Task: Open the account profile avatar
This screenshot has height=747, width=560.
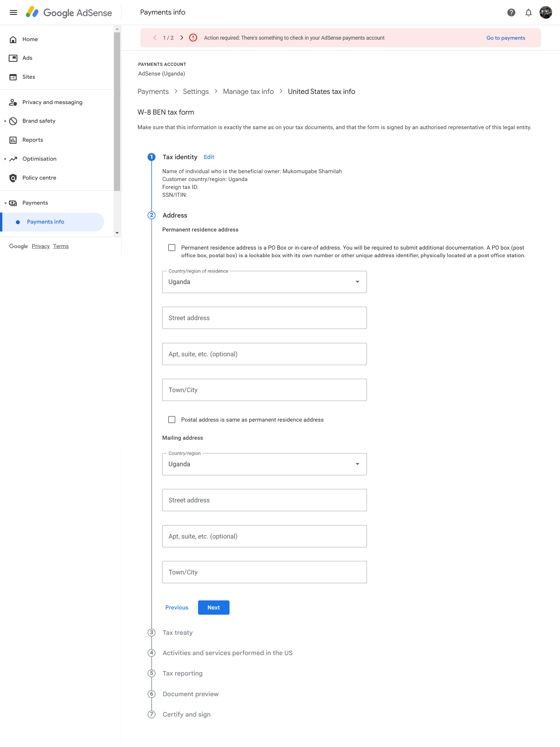Action: (x=545, y=13)
